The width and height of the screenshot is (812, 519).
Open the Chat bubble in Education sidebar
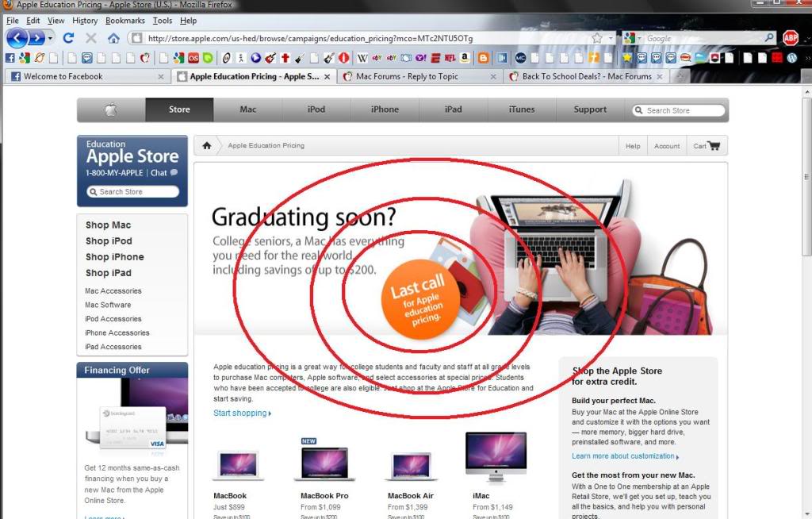[x=174, y=173]
